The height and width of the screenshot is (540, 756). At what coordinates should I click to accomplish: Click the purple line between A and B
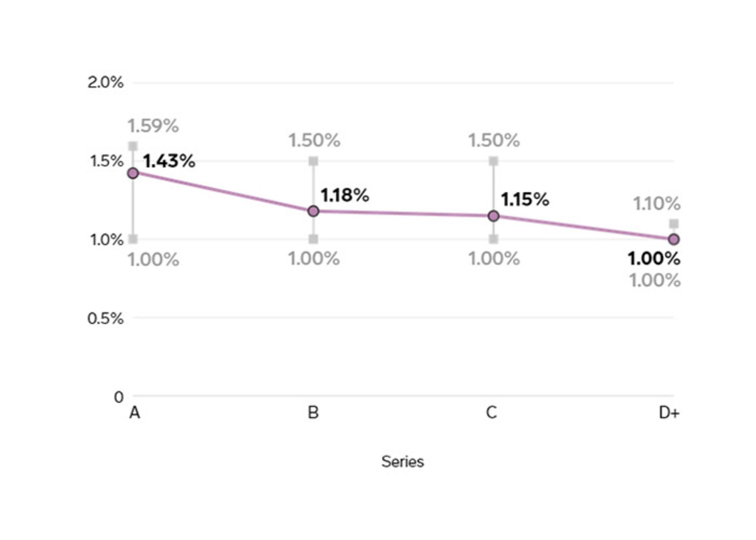(x=223, y=192)
